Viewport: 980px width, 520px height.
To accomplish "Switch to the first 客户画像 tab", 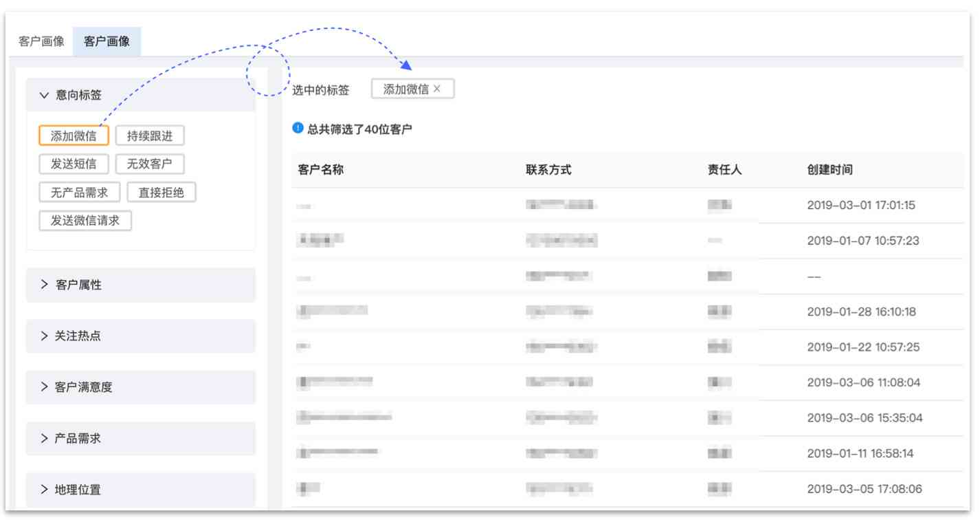I will 42,41.
